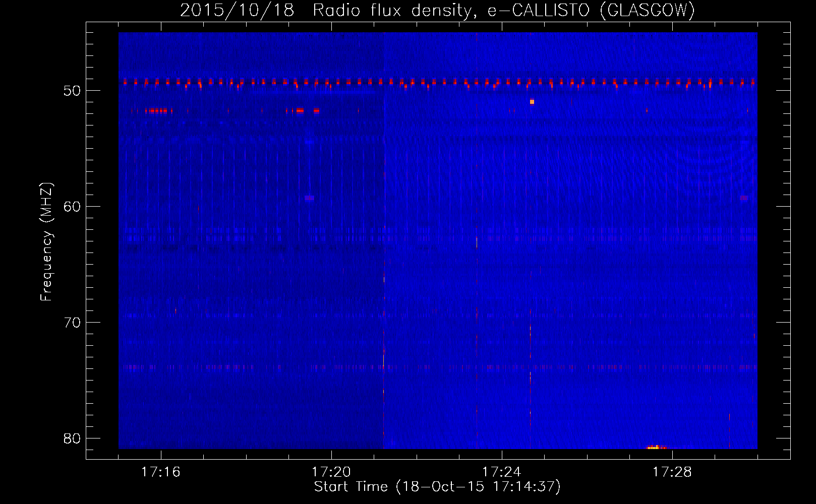This screenshot has height=504, width=816.
Task: Click the '70' frequency tick label
Action: tap(72, 323)
